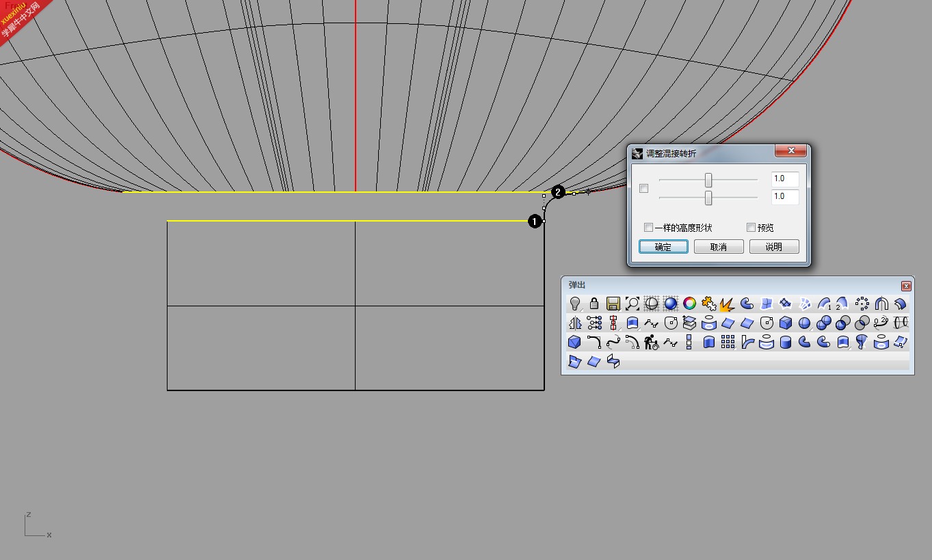Click the dashed arc blend icon
932x560 pixels.
click(x=633, y=342)
